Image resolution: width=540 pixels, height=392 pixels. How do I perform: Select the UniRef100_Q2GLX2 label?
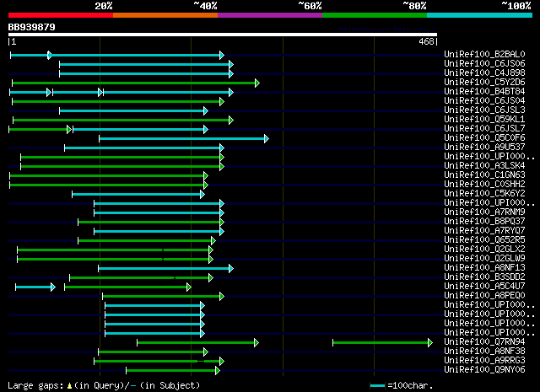(484, 250)
